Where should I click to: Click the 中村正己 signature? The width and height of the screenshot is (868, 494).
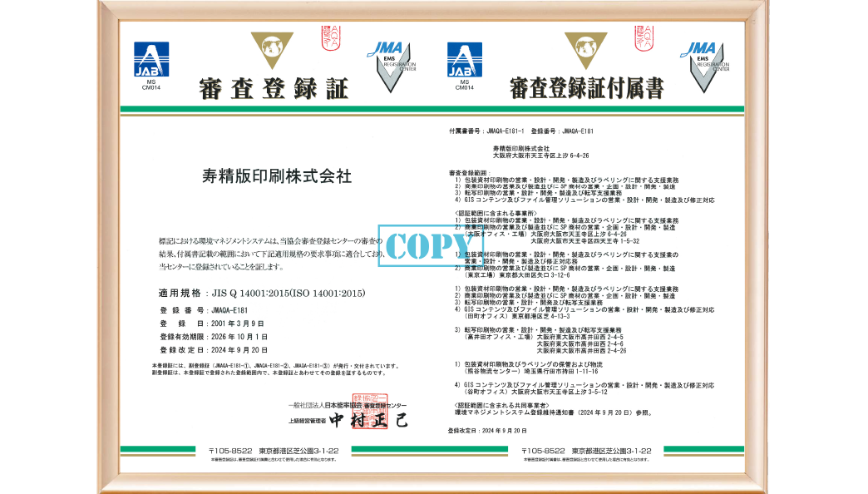coord(368,420)
